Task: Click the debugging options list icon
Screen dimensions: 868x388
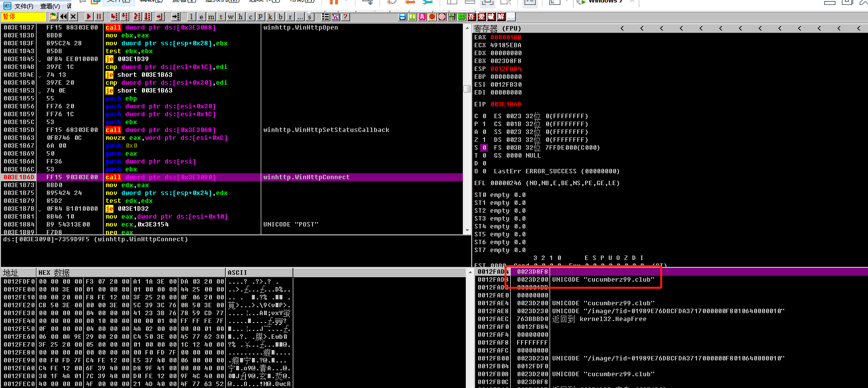Action: pos(325,17)
